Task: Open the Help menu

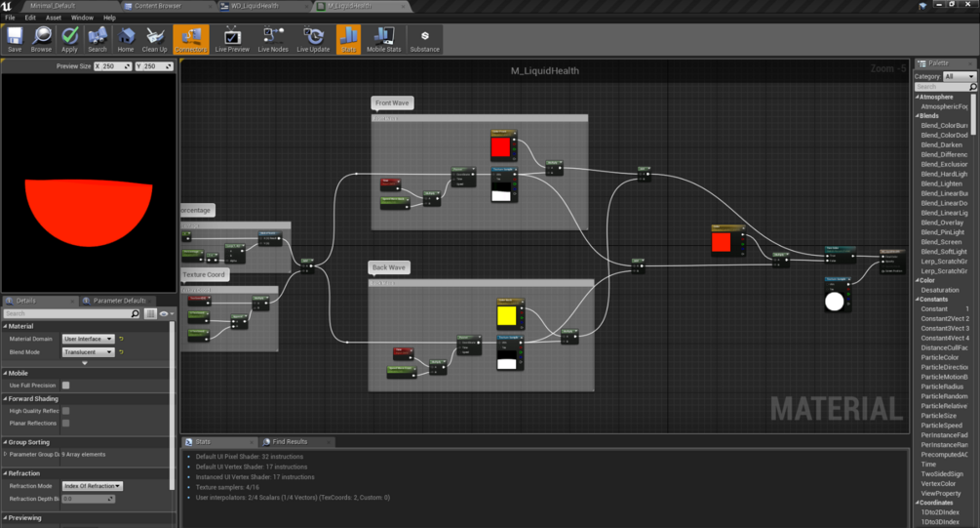Action: pos(109,18)
